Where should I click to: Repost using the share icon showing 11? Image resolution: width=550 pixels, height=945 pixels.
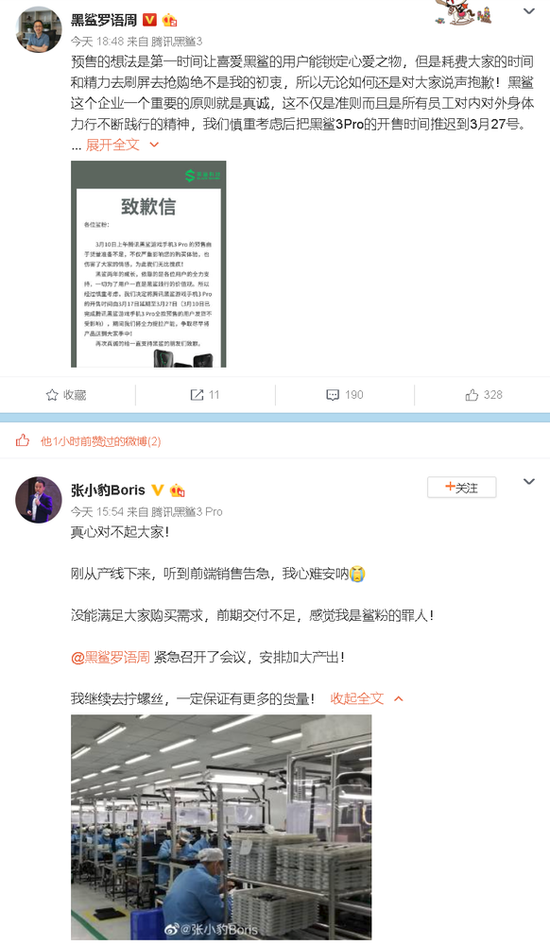click(205, 395)
